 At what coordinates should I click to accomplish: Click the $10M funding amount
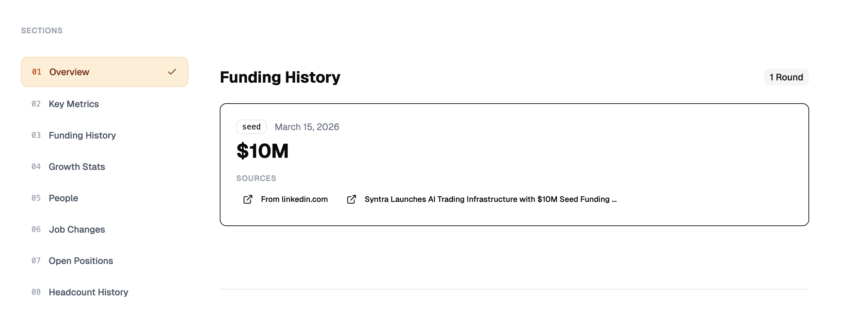pos(263,151)
